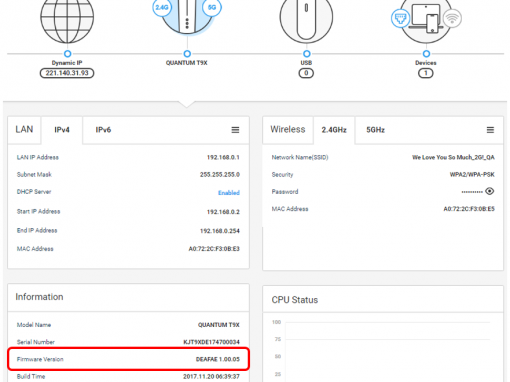The image size is (510, 382).
Task: Select the 5G band badge on router
Action: click(212, 7)
